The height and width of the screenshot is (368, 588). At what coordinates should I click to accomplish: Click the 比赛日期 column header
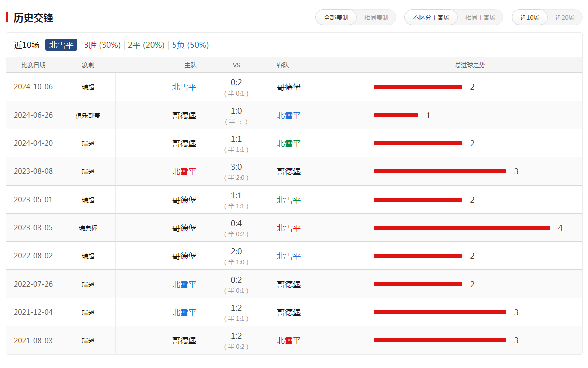tap(33, 65)
